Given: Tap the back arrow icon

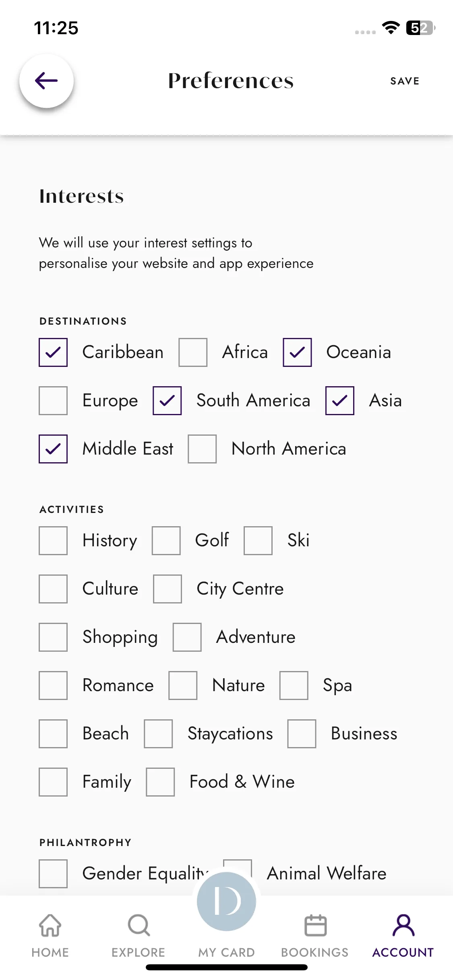Looking at the screenshot, I should click(x=46, y=81).
